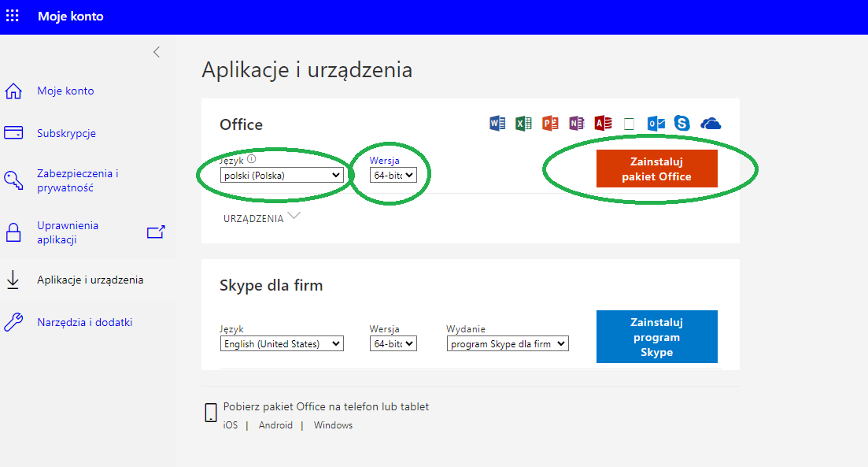Click the Wersja label link in Office section
Viewport: 868px width, 467px height.
(x=384, y=160)
